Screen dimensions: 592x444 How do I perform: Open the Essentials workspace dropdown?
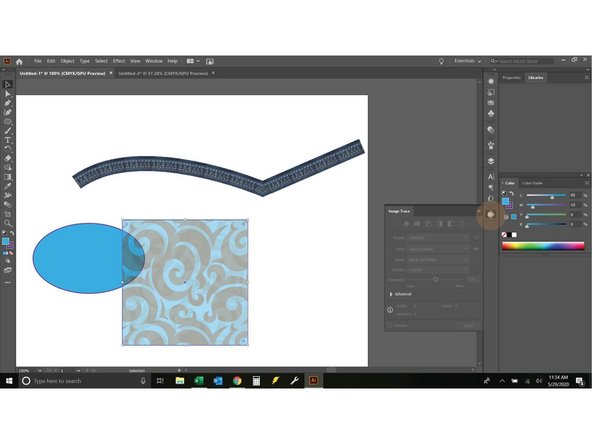pyautogui.click(x=468, y=61)
